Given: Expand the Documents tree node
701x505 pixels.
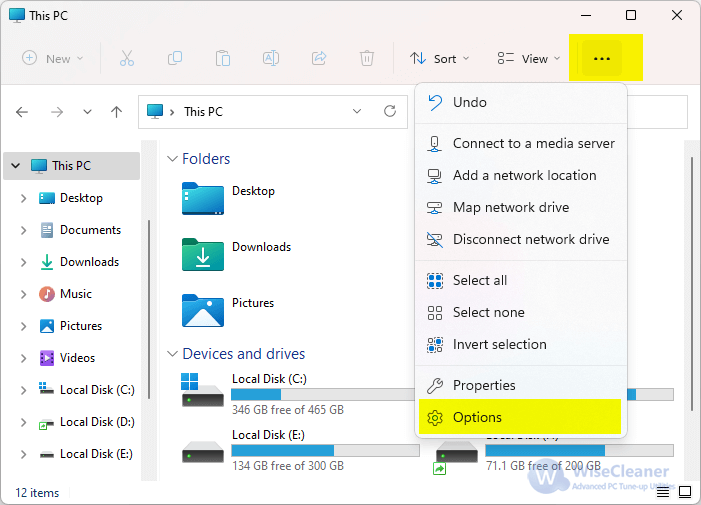Looking at the screenshot, I should tap(23, 230).
